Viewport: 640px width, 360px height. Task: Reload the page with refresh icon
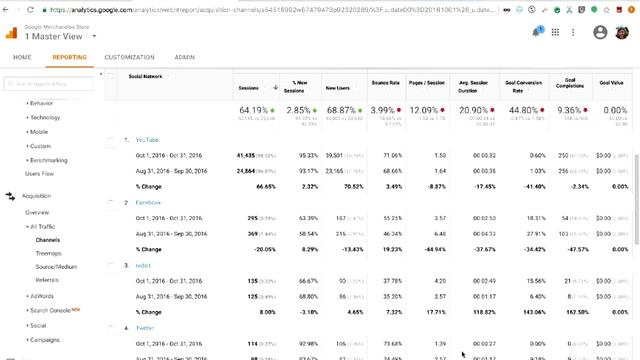coord(30,9)
